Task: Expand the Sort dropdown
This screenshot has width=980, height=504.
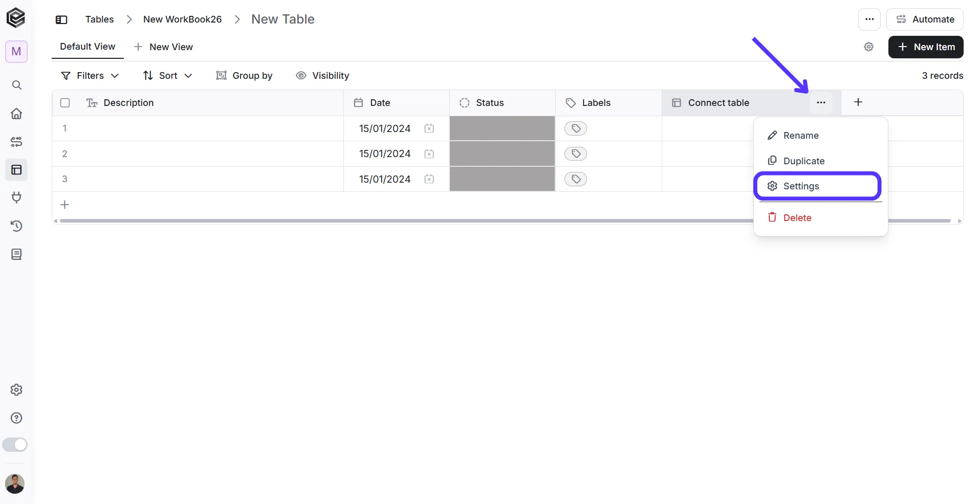Action: click(167, 76)
